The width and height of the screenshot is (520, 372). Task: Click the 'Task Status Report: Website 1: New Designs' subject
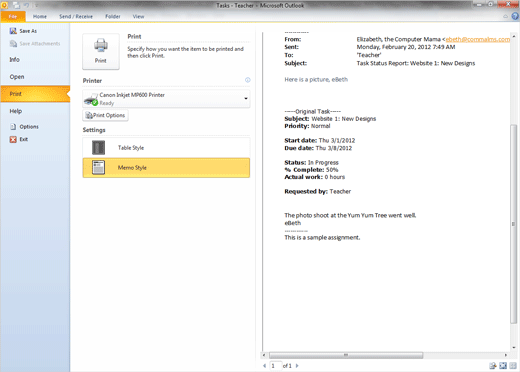[416, 63]
